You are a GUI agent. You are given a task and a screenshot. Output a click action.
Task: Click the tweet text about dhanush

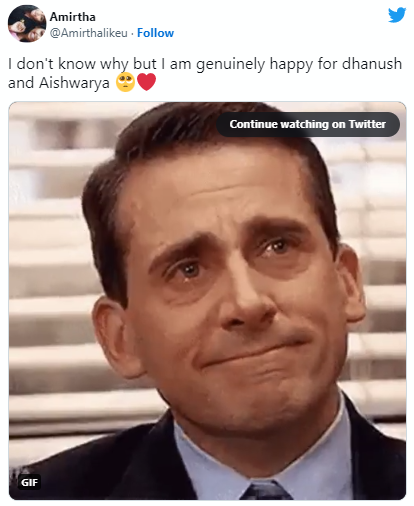coord(205,73)
